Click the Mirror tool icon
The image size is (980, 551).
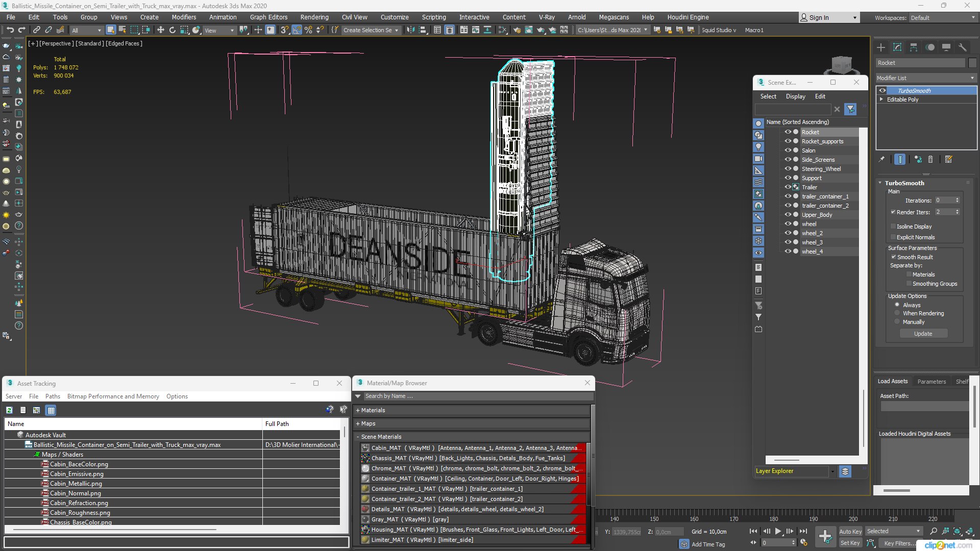coord(410,30)
